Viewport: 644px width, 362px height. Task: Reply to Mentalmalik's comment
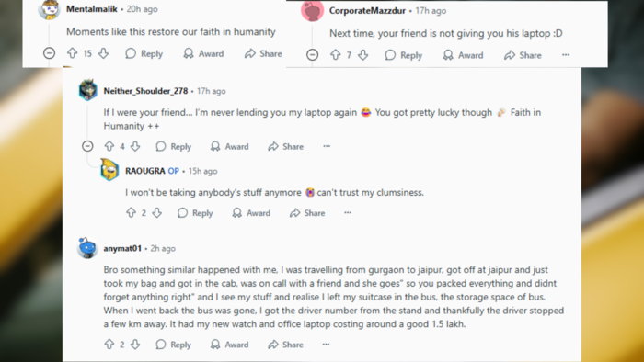(x=144, y=53)
